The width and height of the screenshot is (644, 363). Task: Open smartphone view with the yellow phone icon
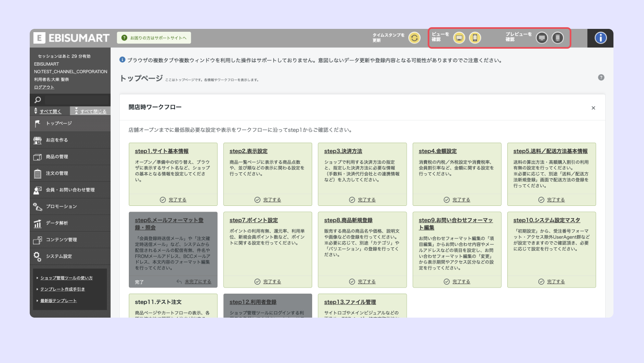coord(475,38)
